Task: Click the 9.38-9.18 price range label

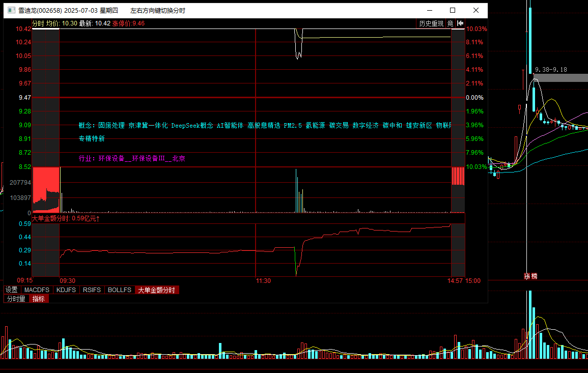Action: pyautogui.click(x=551, y=70)
